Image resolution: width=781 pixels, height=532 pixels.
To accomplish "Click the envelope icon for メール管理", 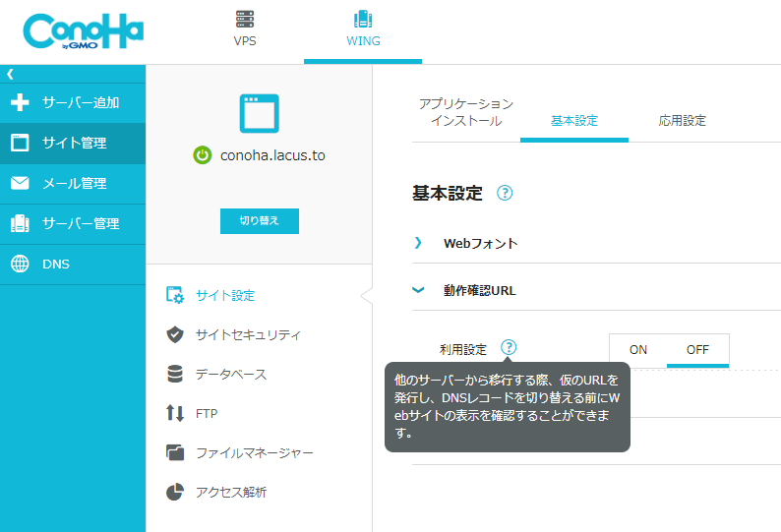I will pos(20,183).
